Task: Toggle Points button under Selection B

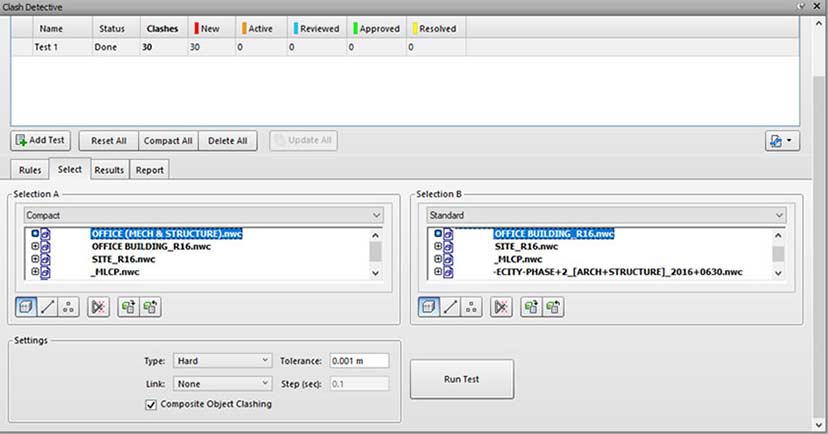Action: (x=471, y=307)
